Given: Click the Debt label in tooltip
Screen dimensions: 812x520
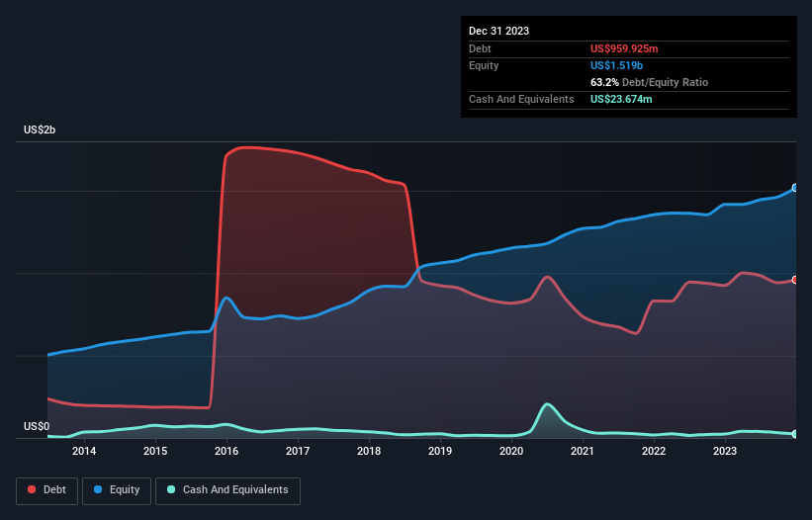Looking at the screenshot, I should pos(480,48).
